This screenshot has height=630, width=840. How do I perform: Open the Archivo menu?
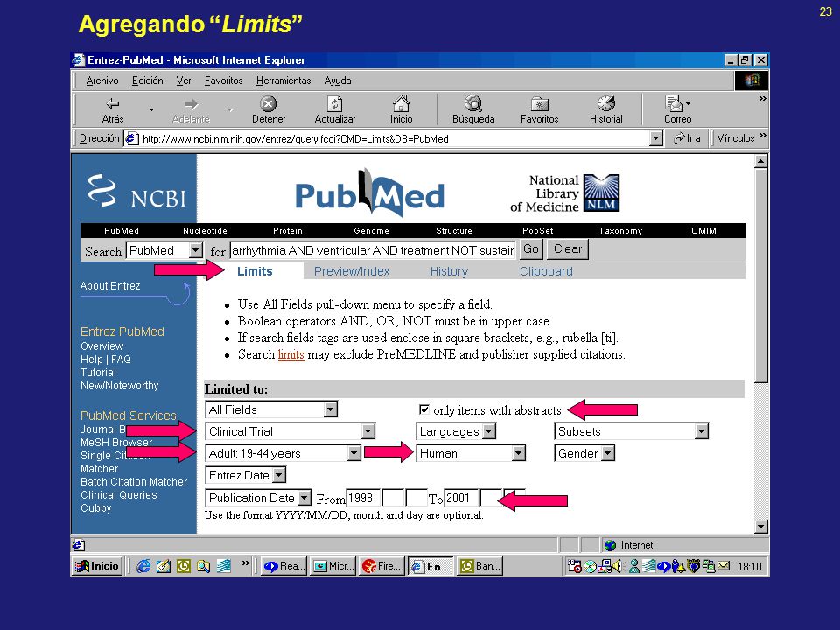(x=102, y=80)
